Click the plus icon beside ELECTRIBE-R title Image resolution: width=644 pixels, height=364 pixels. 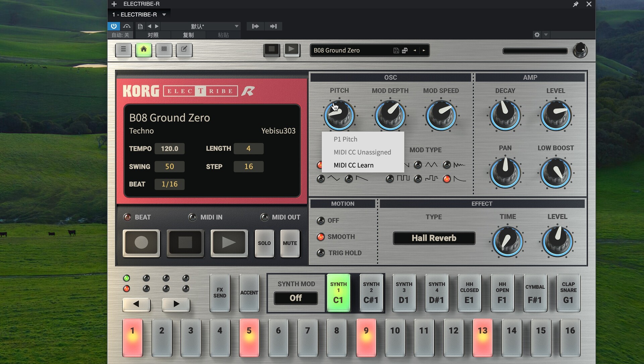[x=114, y=4]
